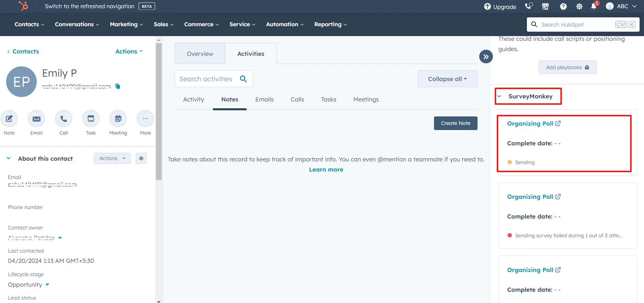
Task: Open the Contacts navigation menu
Action: click(x=29, y=24)
